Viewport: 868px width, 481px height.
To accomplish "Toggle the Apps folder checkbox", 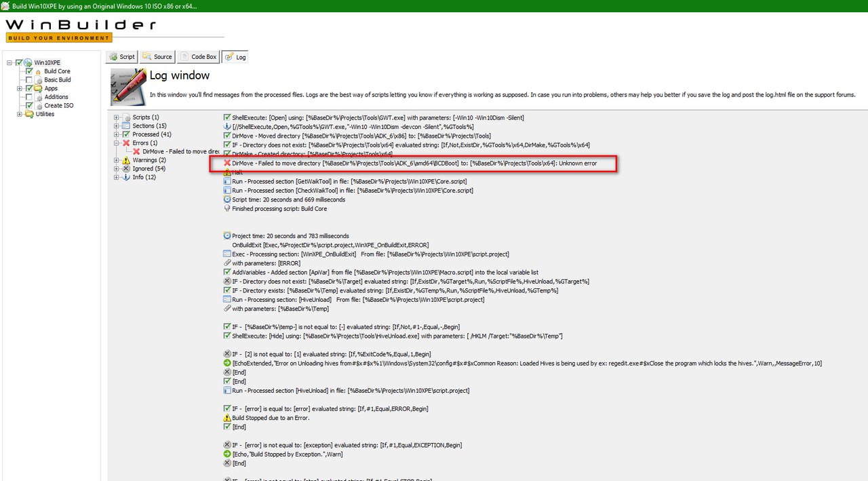I will coord(29,88).
